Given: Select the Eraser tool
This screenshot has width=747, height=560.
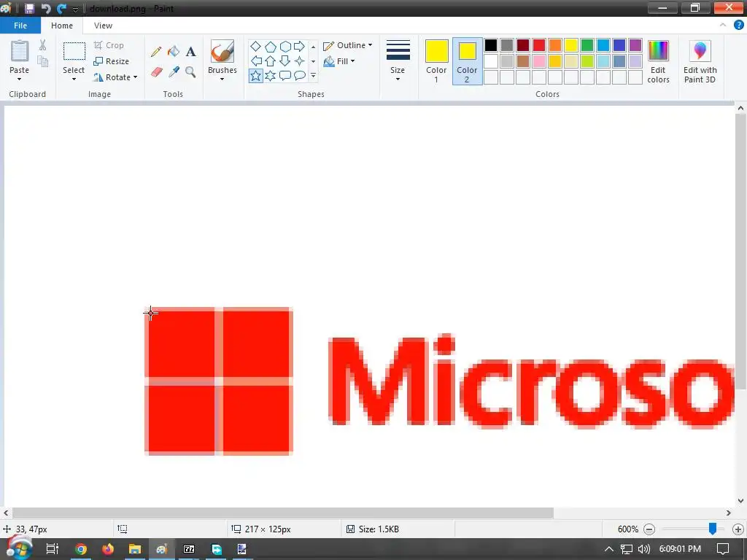Looking at the screenshot, I should point(156,72).
